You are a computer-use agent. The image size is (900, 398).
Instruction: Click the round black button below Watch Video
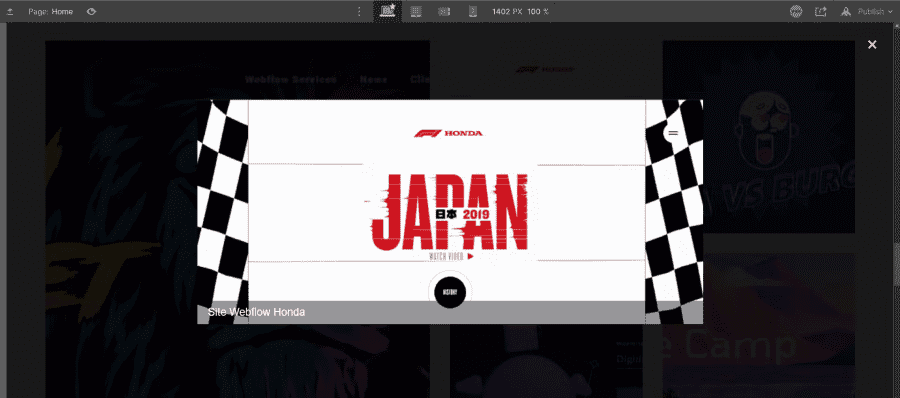point(449,292)
